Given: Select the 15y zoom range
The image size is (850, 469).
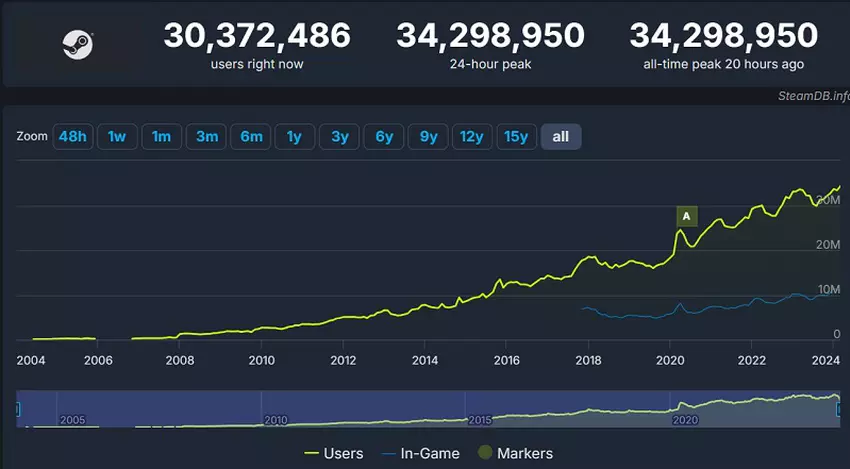Looking at the screenshot, I should [x=516, y=137].
